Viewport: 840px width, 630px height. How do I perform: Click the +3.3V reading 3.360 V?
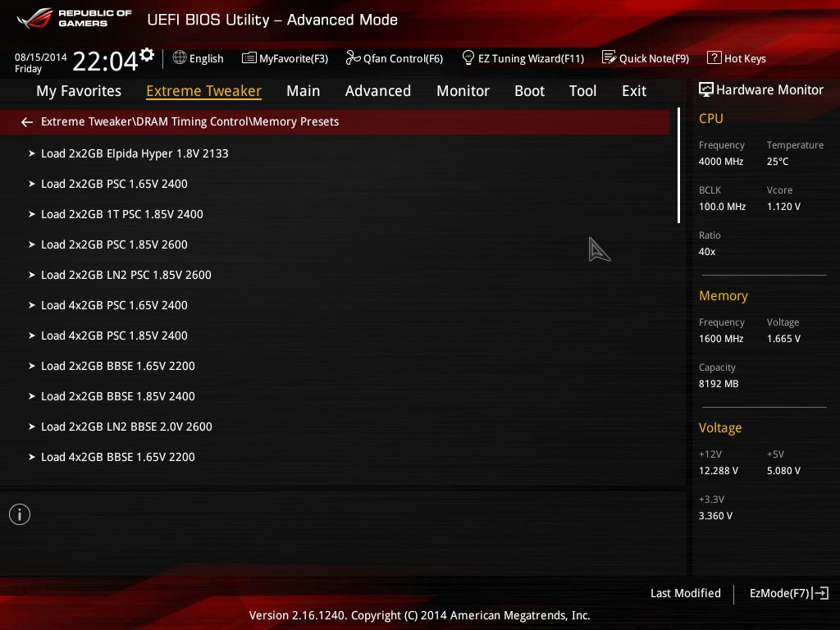click(x=715, y=515)
